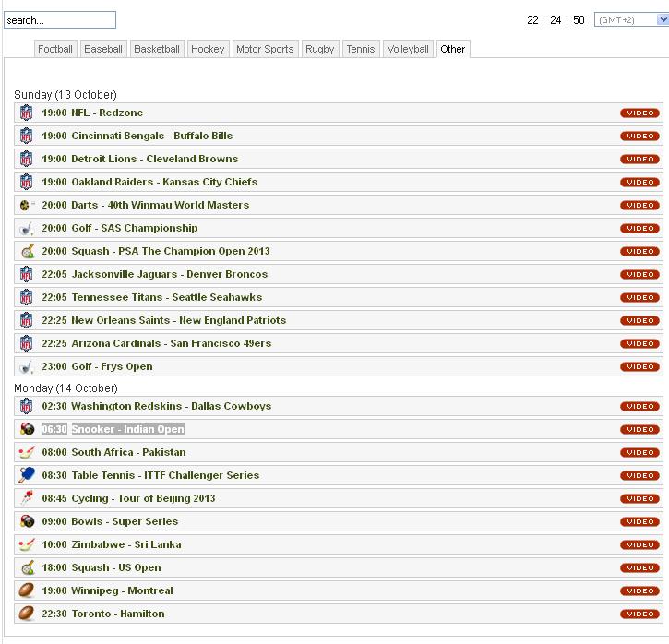This screenshot has width=669, height=644.
Task: Open Zimbabwe - Sri Lanka link
Action: pyautogui.click(x=126, y=544)
